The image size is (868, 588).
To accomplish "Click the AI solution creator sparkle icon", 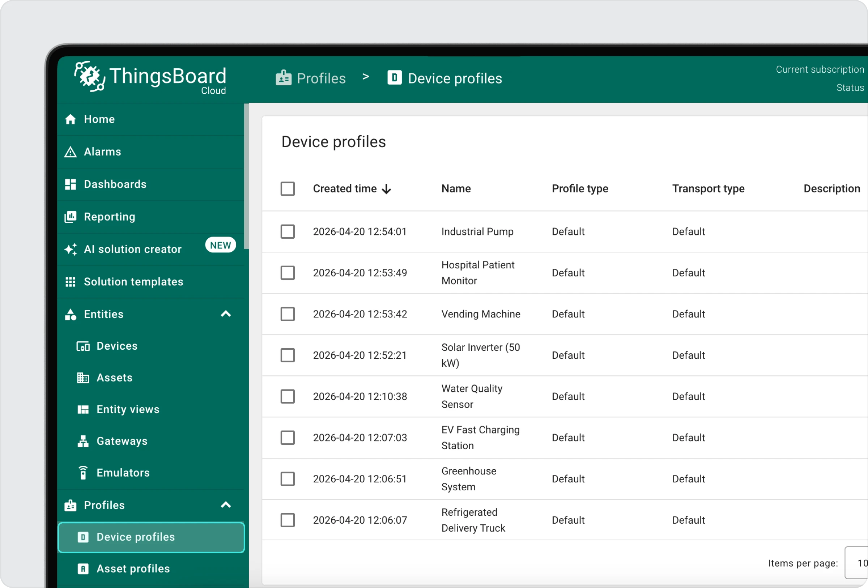I will click(x=70, y=250).
